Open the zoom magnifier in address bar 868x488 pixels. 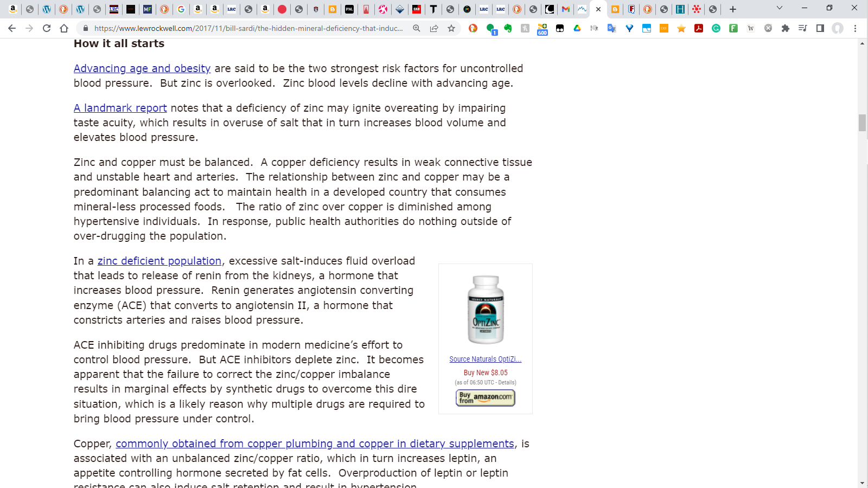[417, 28]
